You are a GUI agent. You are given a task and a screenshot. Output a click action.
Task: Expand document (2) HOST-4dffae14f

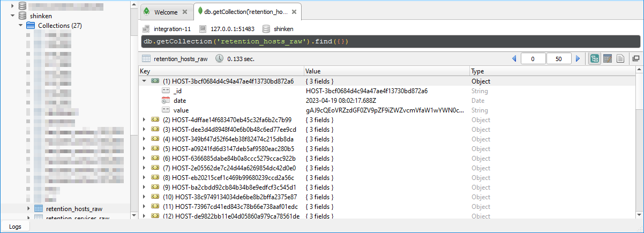pos(144,120)
